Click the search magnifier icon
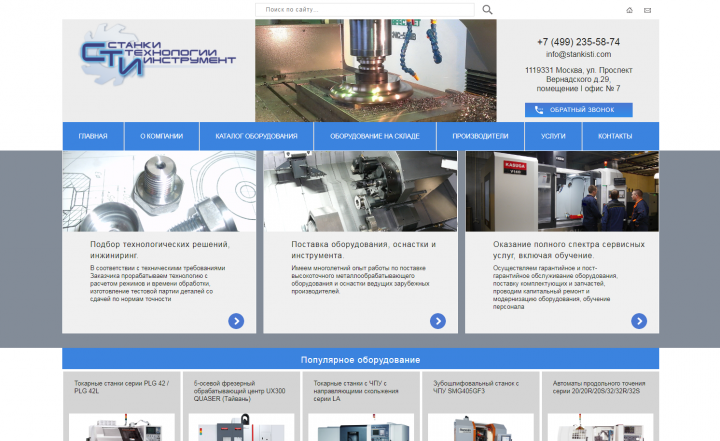Image resolution: width=720 pixels, height=441 pixels. click(487, 10)
